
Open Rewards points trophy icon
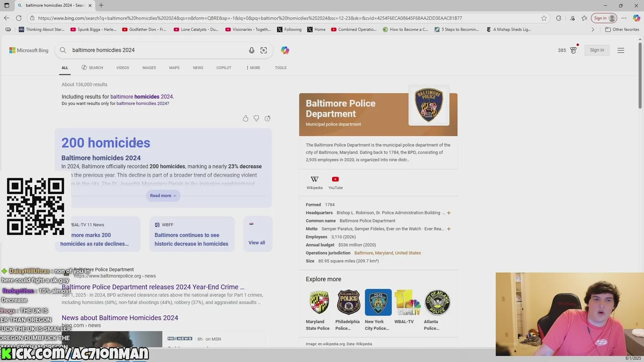click(x=573, y=50)
